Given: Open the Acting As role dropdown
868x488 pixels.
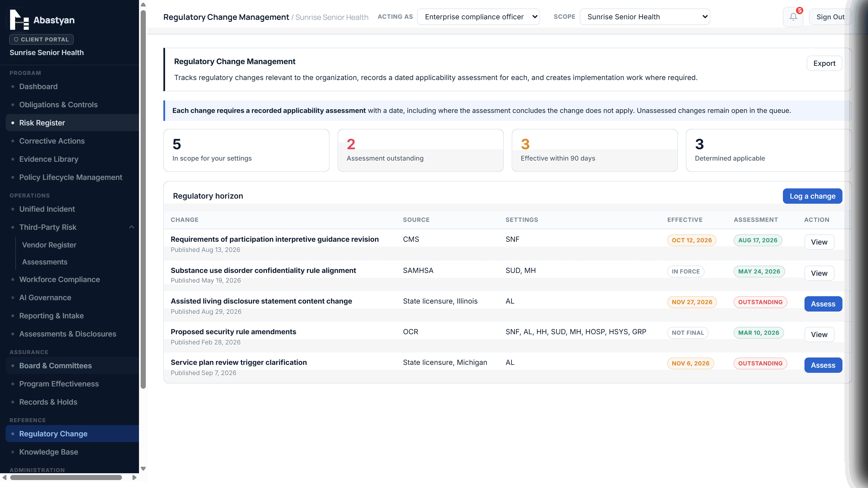Looking at the screenshot, I should click(x=478, y=17).
